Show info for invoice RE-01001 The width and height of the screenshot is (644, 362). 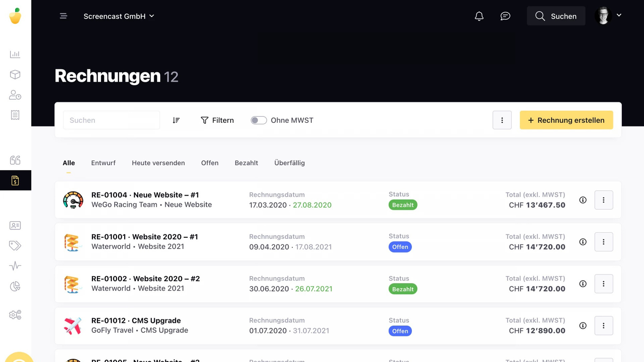click(583, 242)
